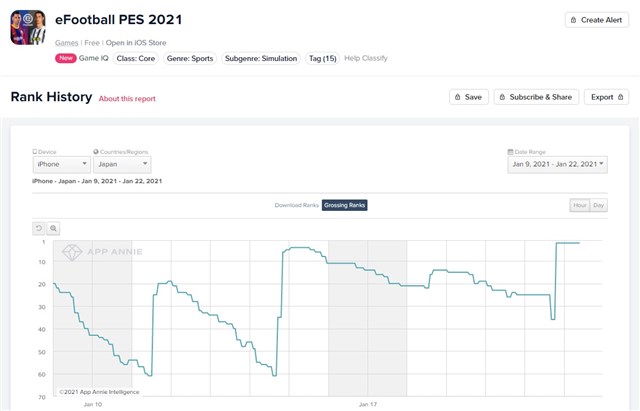The height and width of the screenshot is (411, 640).
Task: Click the Create Alert button
Action: click(x=597, y=20)
